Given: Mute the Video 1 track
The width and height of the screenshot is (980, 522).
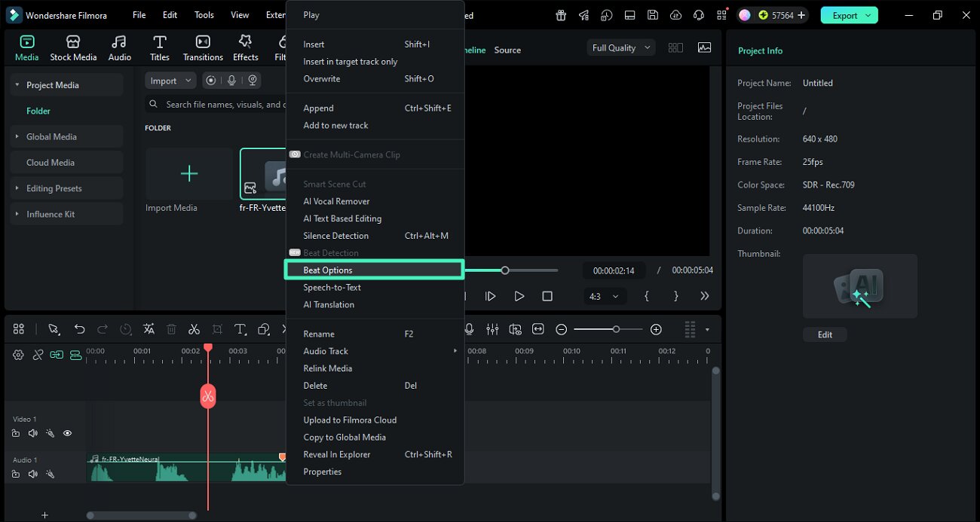Looking at the screenshot, I should click(x=32, y=433).
